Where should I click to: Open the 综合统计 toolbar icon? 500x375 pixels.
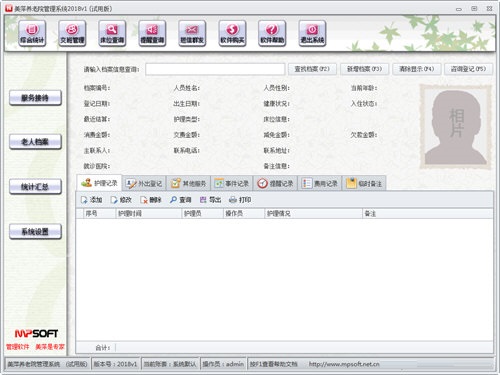(x=32, y=33)
